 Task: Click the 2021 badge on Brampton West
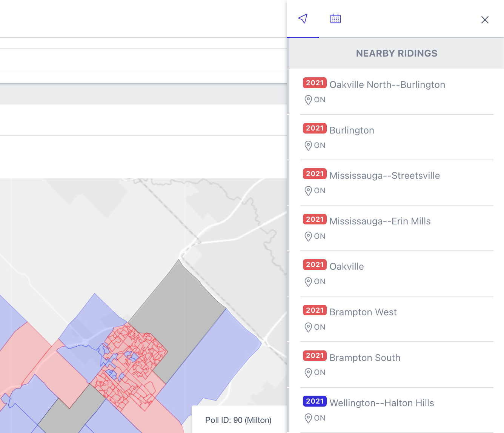(x=315, y=310)
